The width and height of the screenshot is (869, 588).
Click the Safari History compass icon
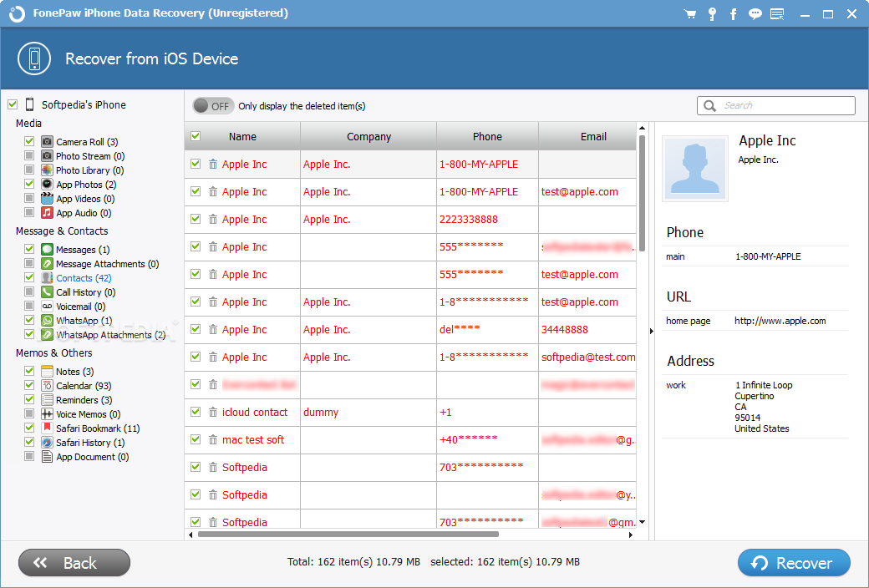(47, 442)
